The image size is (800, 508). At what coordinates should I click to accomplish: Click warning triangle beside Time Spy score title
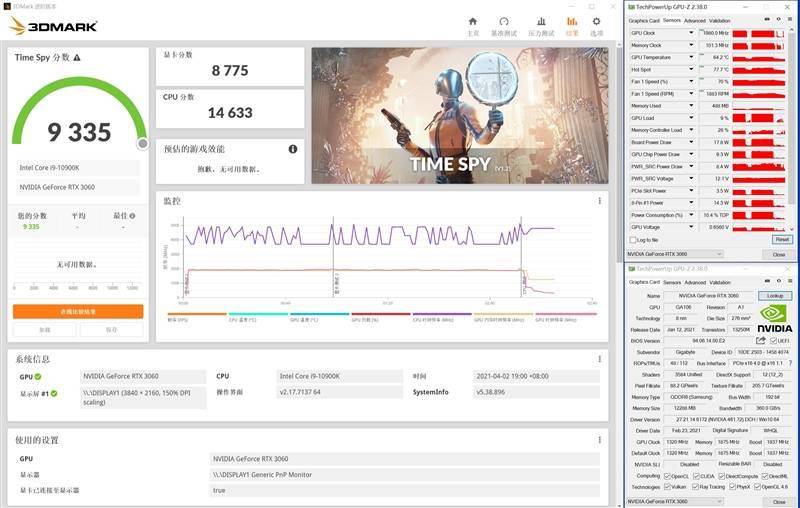(77, 58)
